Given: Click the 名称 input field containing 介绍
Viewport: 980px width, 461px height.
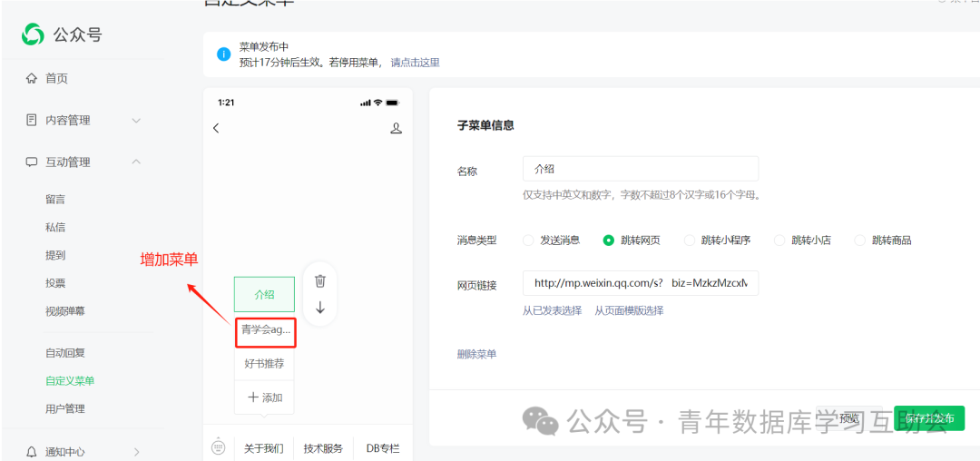Looking at the screenshot, I should [641, 169].
